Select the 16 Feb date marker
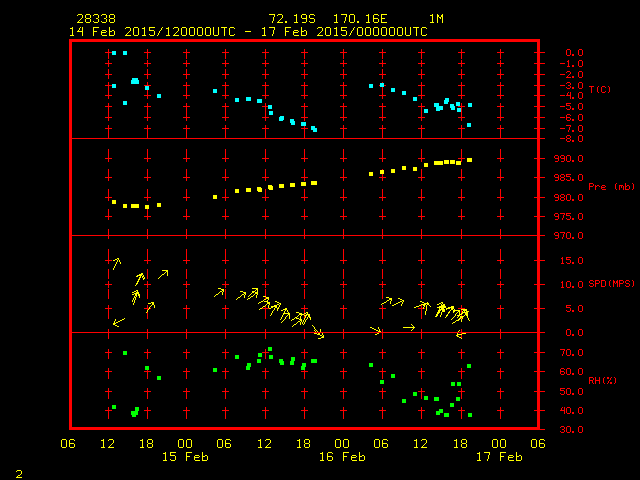 tap(342, 456)
